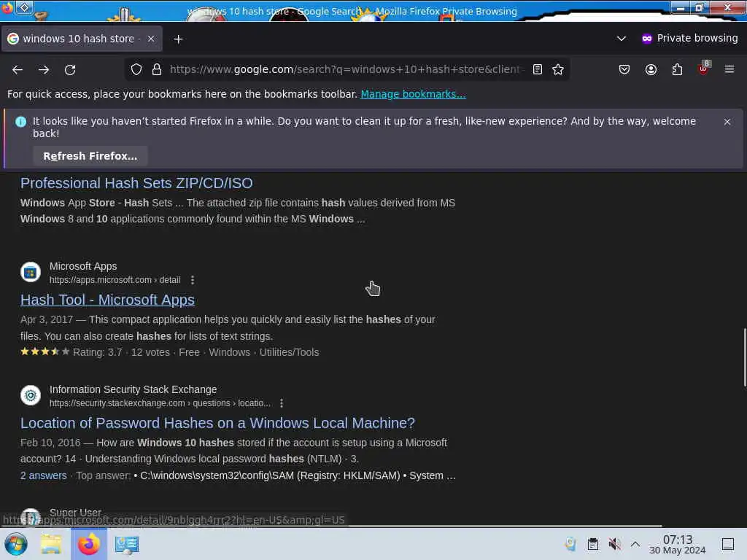The height and width of the screenshot is (560, 747).
Task: Bookmark this page with the star
Action: 558,69
